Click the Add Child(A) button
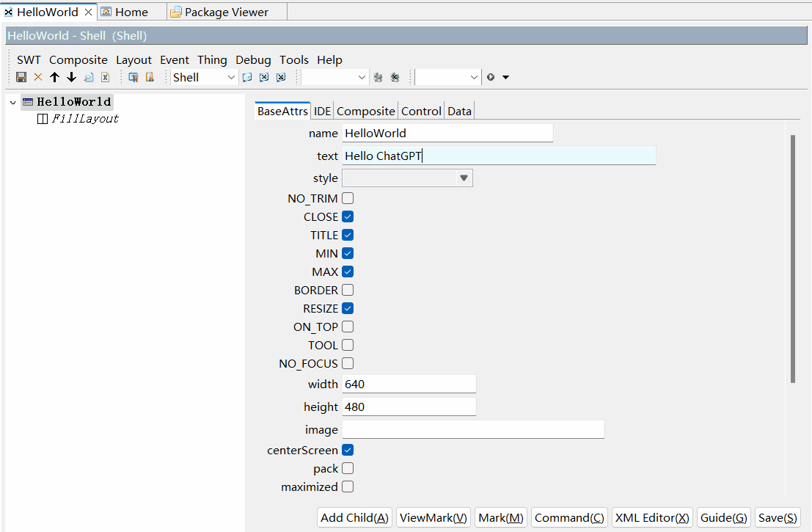 pyautogui.click(x=355, y=517)
